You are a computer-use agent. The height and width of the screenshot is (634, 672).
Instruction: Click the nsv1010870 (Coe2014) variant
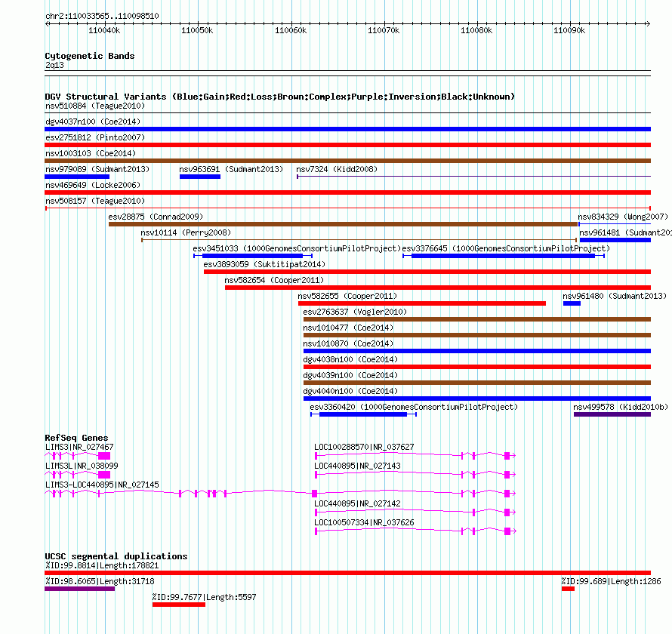pos(477,351)
